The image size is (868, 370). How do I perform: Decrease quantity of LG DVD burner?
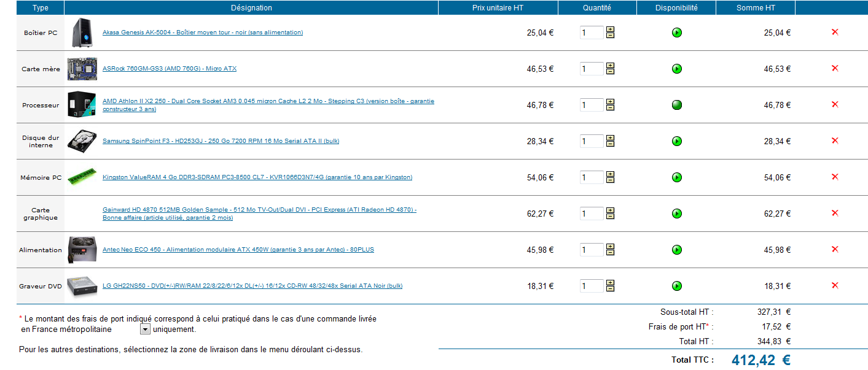tap(610, 289)
